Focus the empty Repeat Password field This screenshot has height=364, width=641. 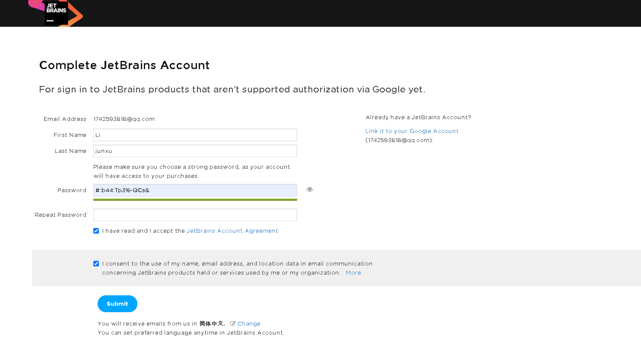coord(195,215)
